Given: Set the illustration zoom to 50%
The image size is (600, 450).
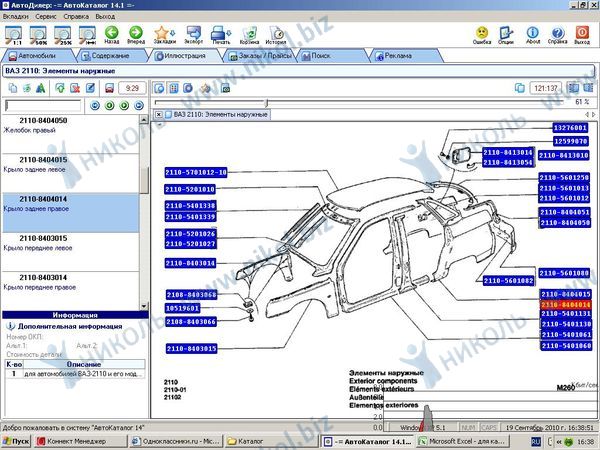Looking at the screenshot, I should (38, 36).
